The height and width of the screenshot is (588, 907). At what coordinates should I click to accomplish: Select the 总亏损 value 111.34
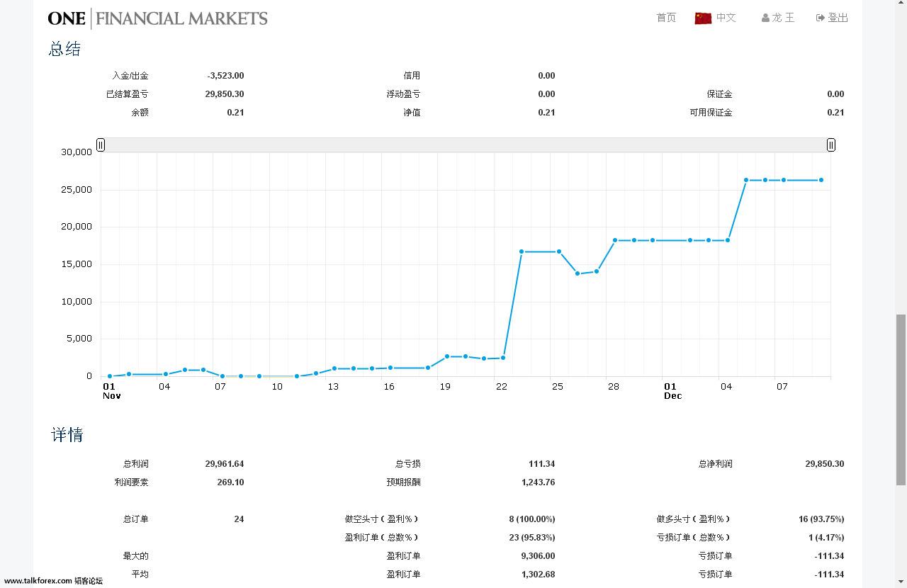[x=541, y=463]
